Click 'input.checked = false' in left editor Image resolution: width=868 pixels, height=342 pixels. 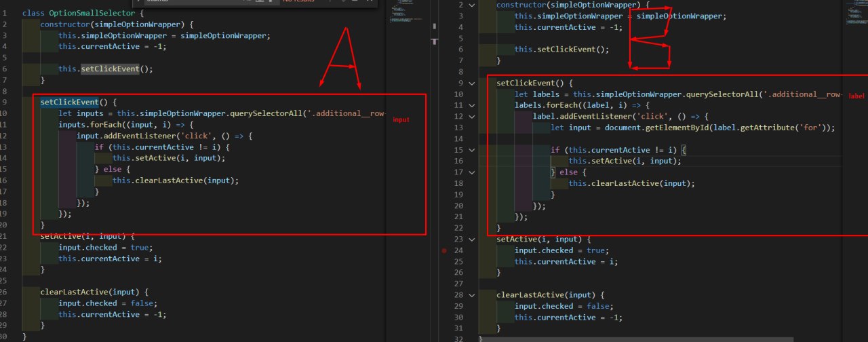pos(108,303)
